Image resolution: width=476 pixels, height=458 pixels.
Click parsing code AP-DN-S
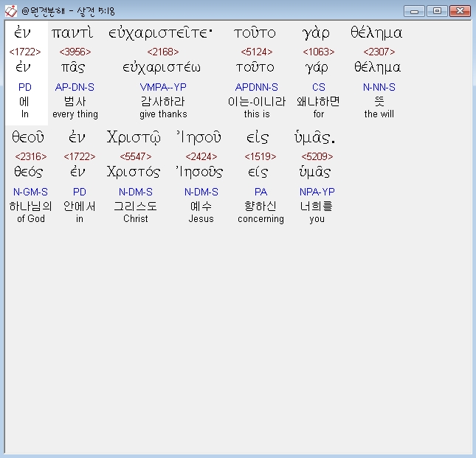point(75,87)
